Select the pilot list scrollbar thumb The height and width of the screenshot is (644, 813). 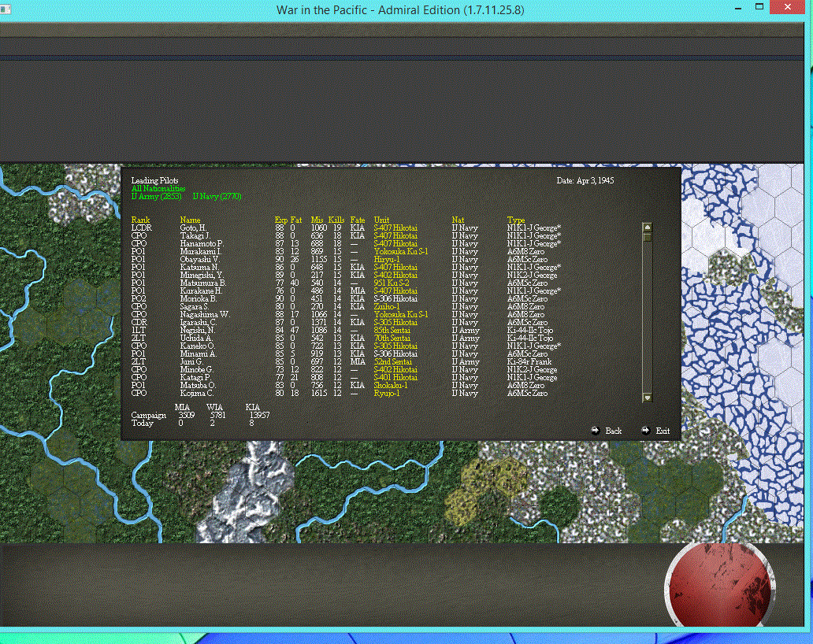[647, 237]
